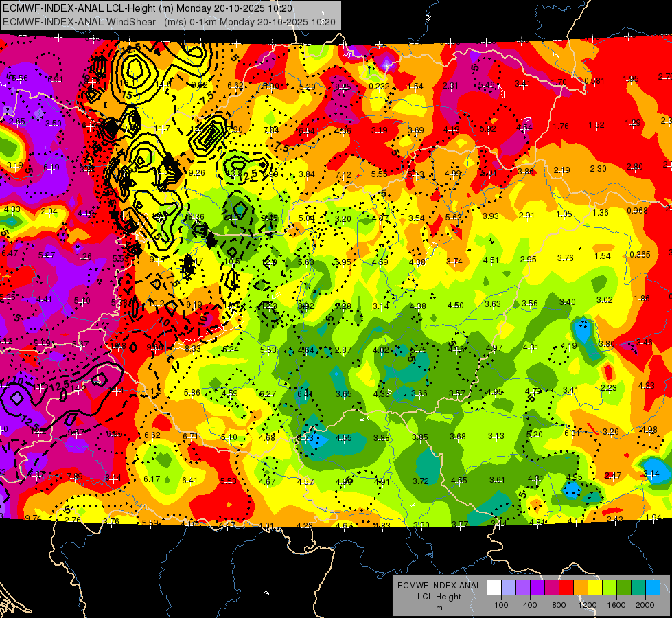Click the legend label '400'

click(x=530, y=605)
